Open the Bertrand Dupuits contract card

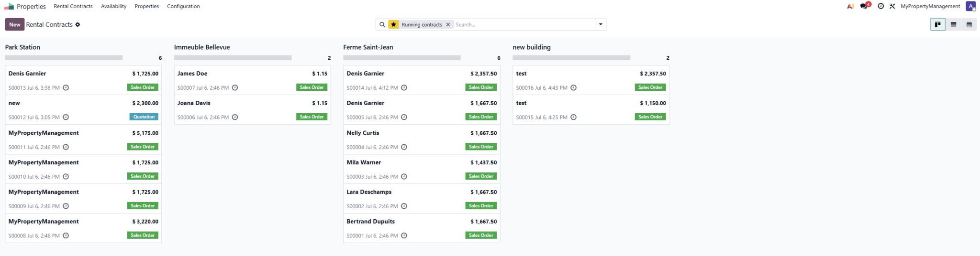tap(422, 228)
